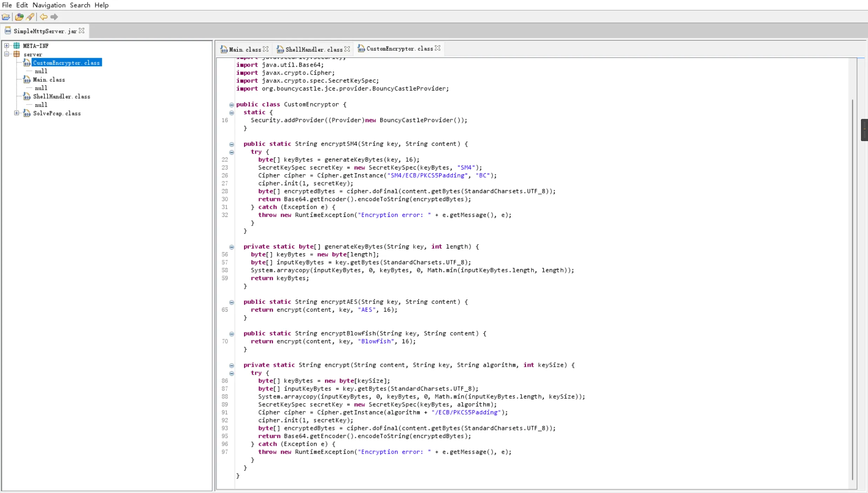
Task: Click the yellow Back arrow icon
Action: (x=43, y=17)
